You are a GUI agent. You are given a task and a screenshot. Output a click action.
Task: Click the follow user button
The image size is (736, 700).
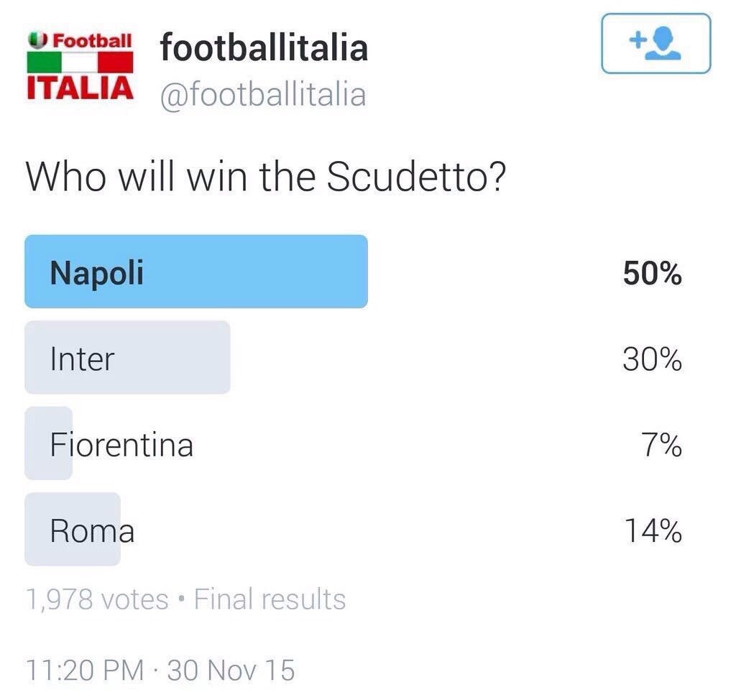(x=655, y=44)
